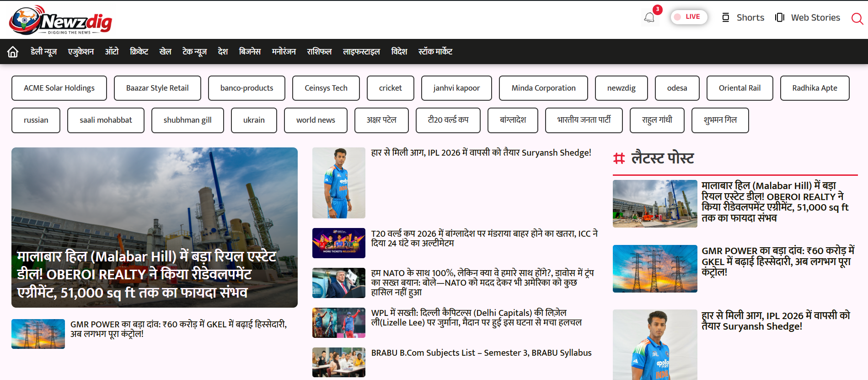Open Web Stories from the header
This screenshot has width=868, height=380.
(x=808, y=17)
